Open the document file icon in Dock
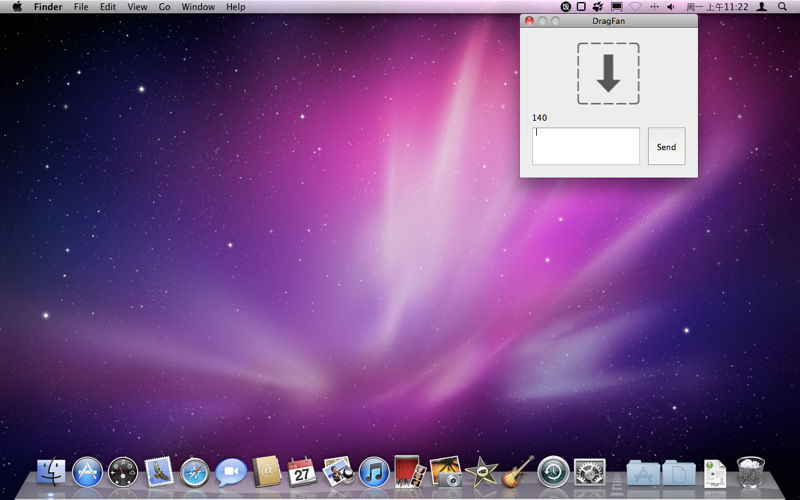The image size is (800, 500). click(x=715, y=473)
